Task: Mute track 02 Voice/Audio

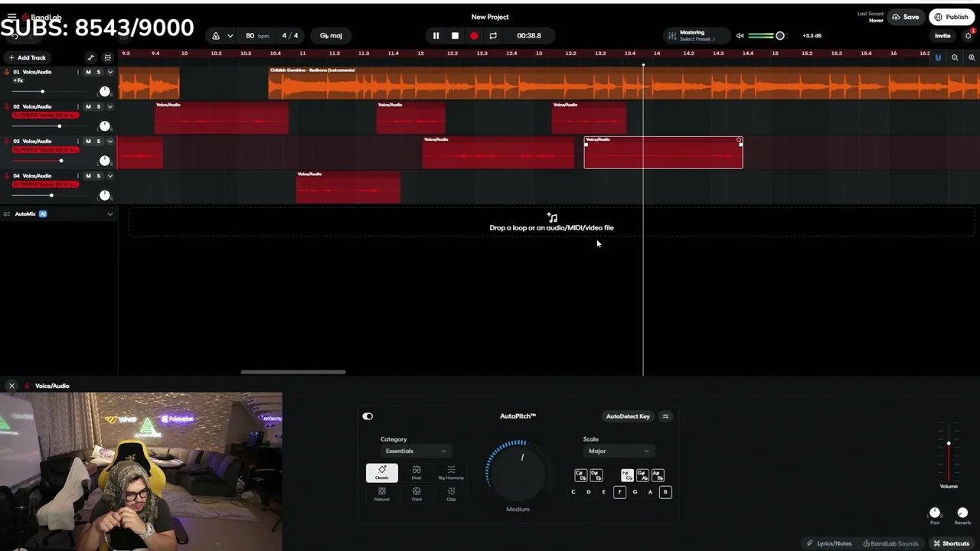Action: pyautogui.click(x=88, y=106)
